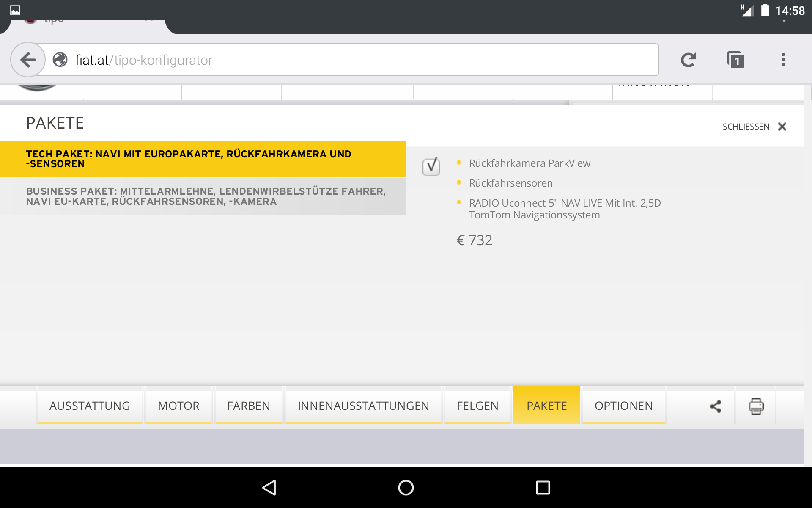Close the Pakete panel via Schliessen
Screen dimensions: 812x508
click(x=754, y=127)
